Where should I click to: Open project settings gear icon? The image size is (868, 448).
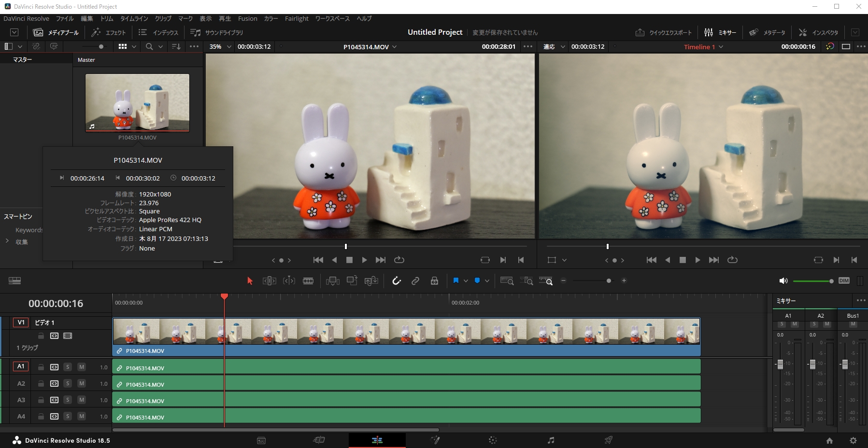[853, 440]
